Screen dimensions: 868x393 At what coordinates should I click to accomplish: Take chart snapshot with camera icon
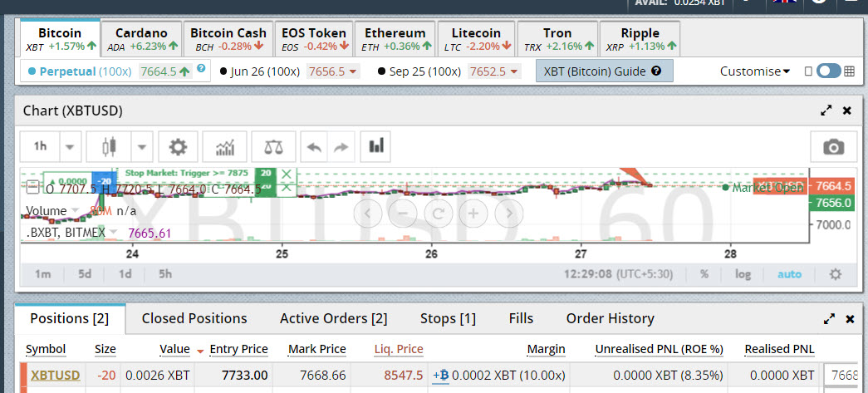834,147
